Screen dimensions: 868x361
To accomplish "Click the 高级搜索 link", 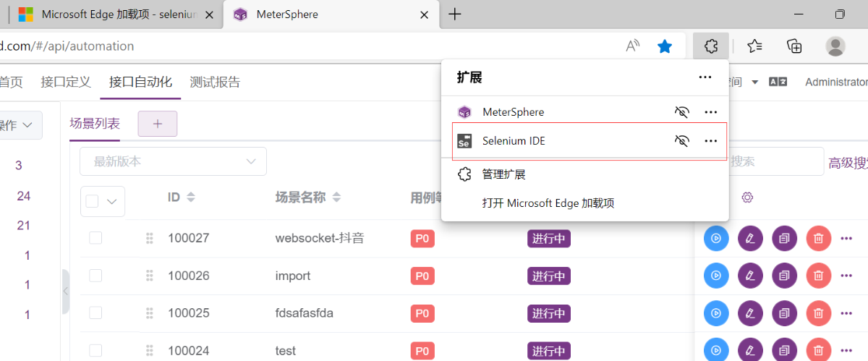I will [848, 163].
